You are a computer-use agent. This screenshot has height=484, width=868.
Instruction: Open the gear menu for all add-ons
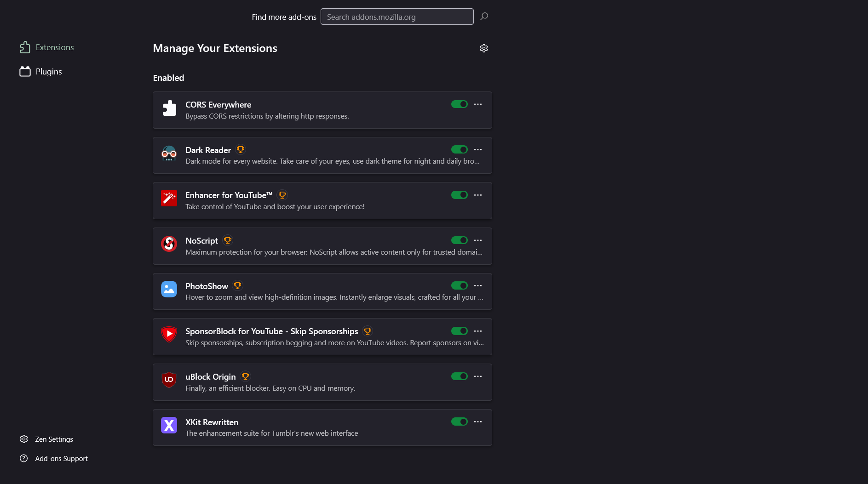(x=483, y=48)
